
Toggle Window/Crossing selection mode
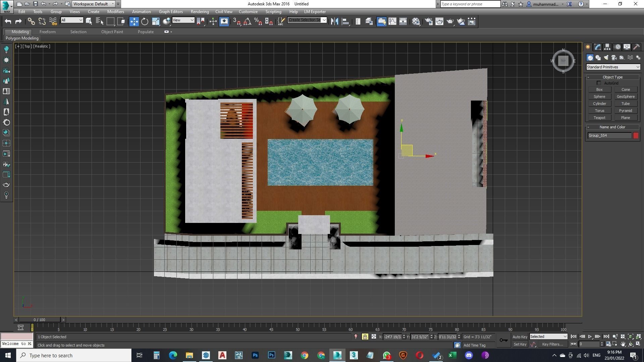pyautogui.click(x=121, y=21)
